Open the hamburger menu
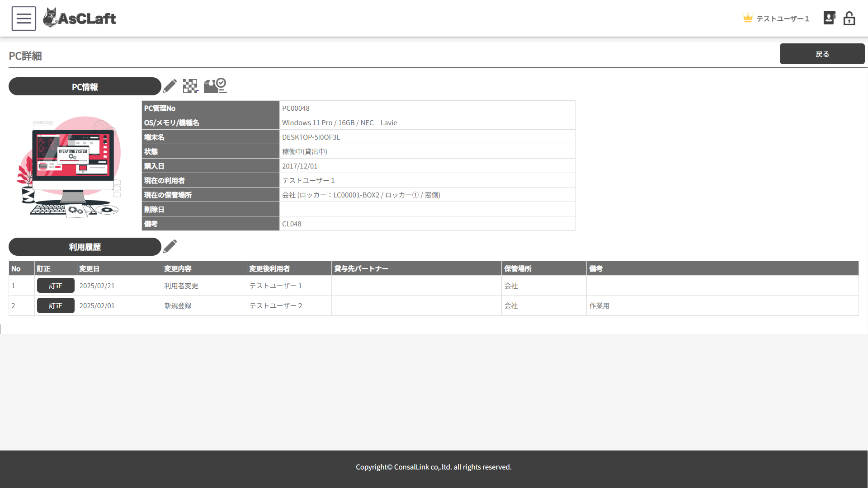This screenshot has width=868, height=488. click(24, 19)
